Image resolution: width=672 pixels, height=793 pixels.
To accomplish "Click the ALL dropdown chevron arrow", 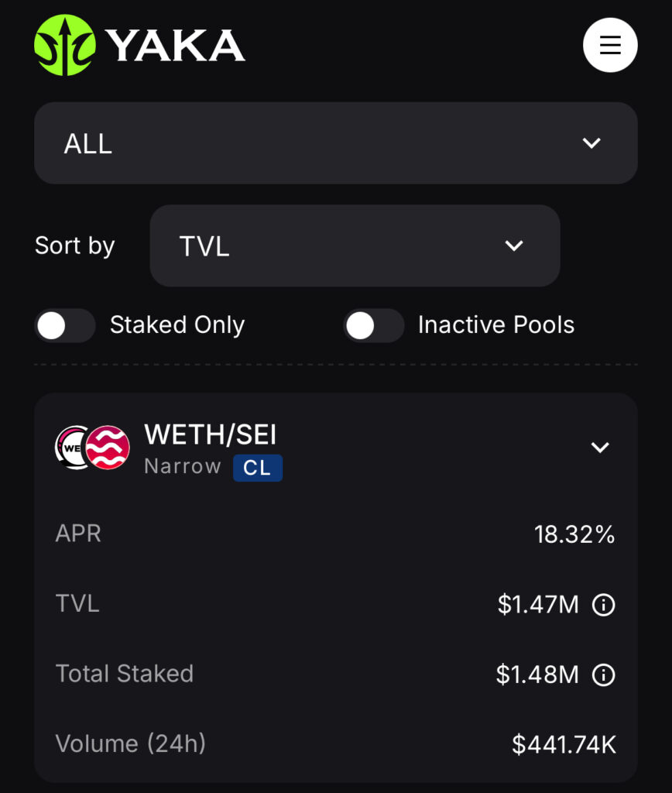I will (x=591, y=143).
